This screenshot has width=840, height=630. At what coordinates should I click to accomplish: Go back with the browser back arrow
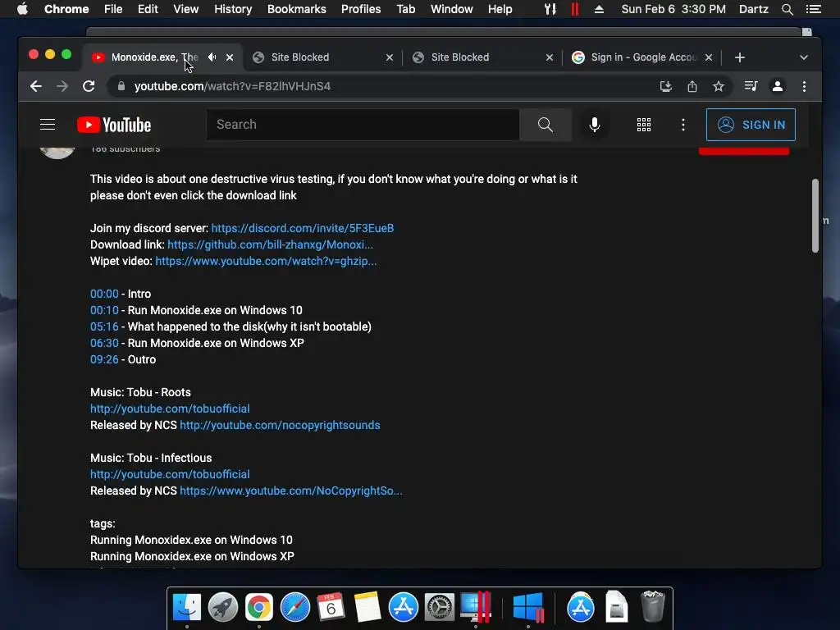click(x=36, y=86)
